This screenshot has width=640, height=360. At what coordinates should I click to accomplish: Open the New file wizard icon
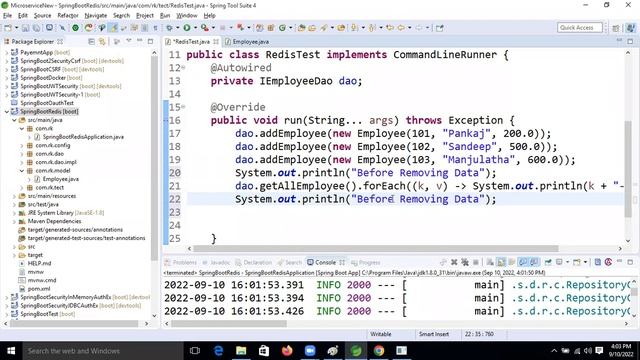tap(8, 28)
